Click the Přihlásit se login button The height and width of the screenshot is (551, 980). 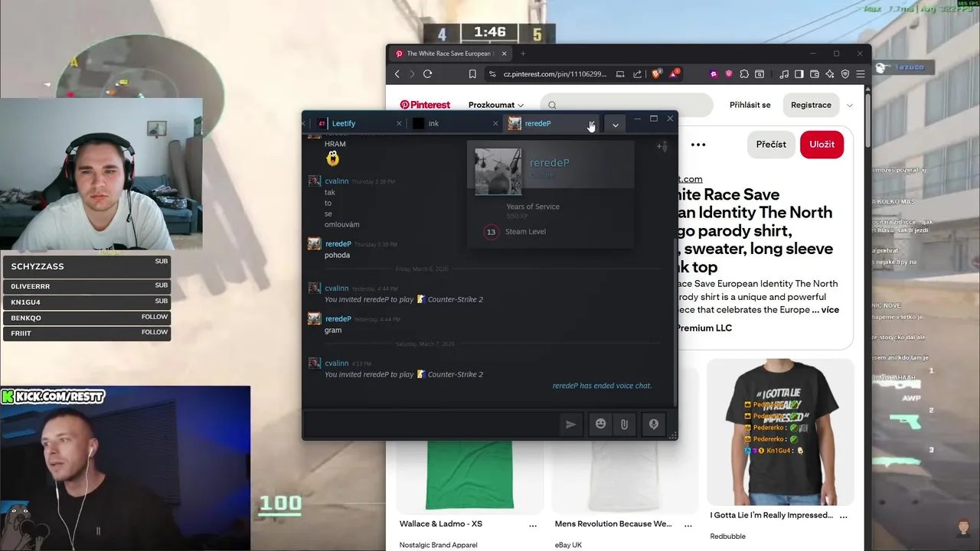[x=750, y=105]
